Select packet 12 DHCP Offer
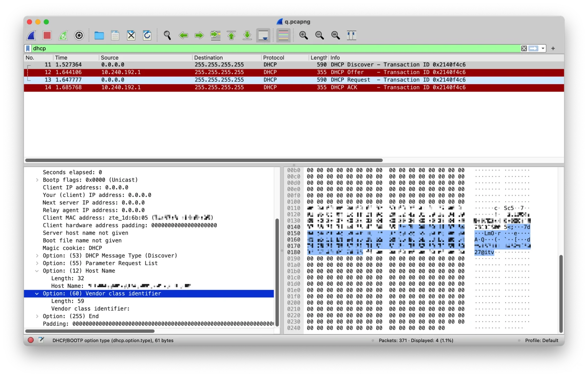Image resolution: width=588 pixels, height=377 pixels. click(294, 72)
